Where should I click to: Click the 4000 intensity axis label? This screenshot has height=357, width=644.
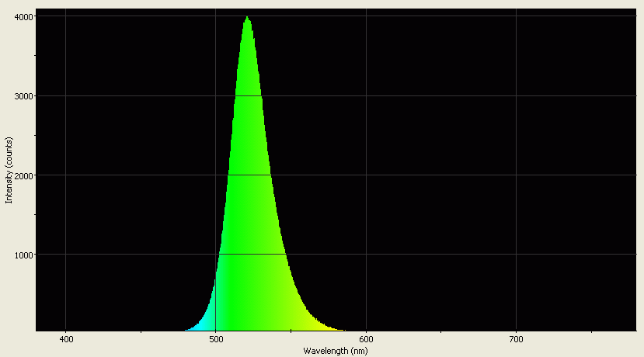pos(23,16)
